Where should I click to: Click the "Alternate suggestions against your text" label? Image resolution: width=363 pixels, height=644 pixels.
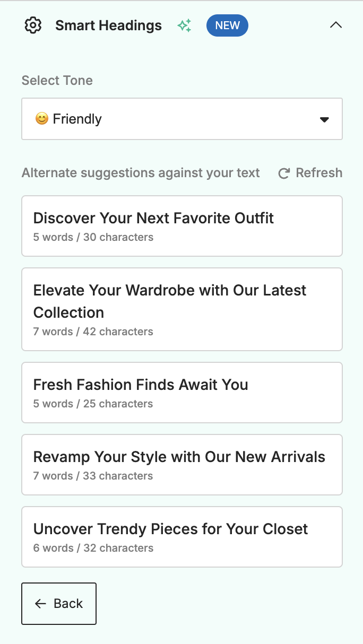coord(141,173)
